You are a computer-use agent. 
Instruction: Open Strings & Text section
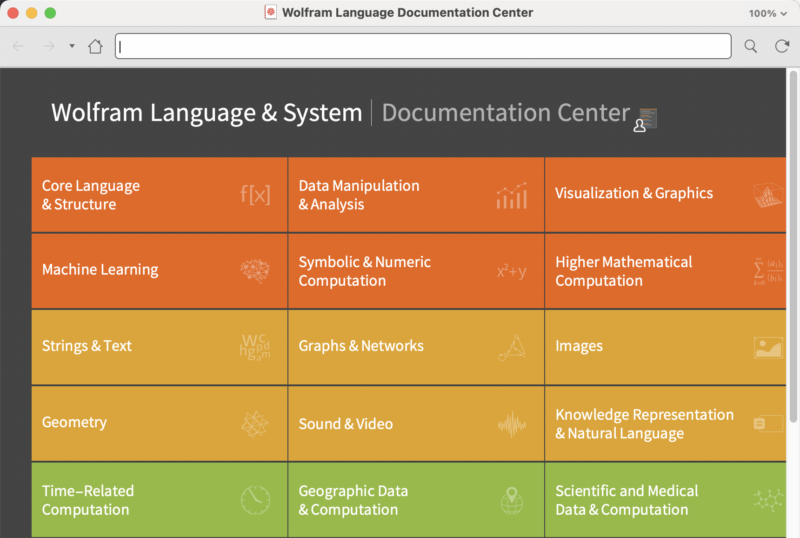(159, 347)
